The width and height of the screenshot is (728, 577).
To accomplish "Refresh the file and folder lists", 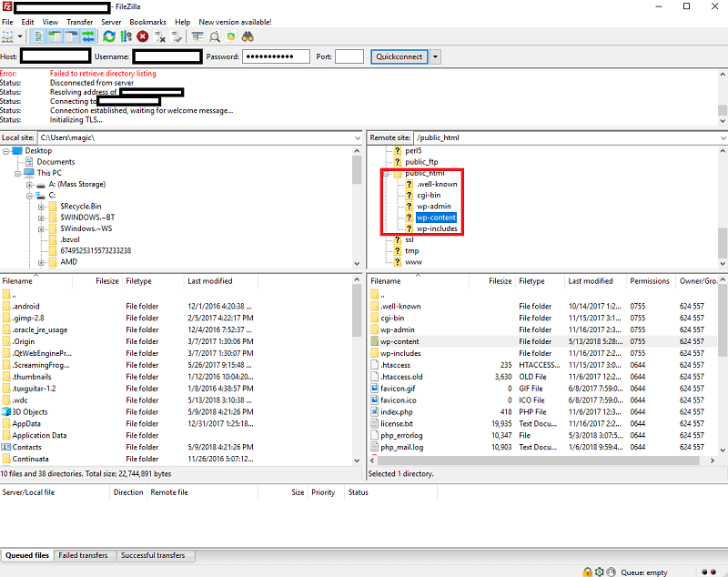I will coord(109,36).
